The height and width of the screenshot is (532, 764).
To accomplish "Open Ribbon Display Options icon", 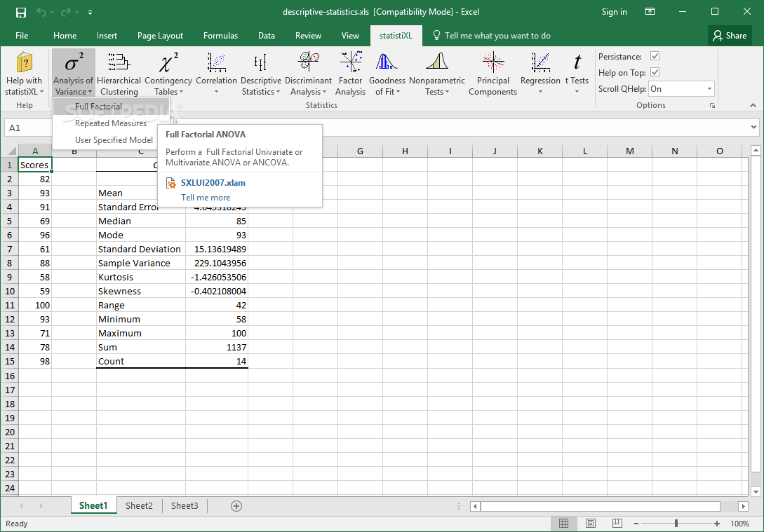I will click(650, 12).
